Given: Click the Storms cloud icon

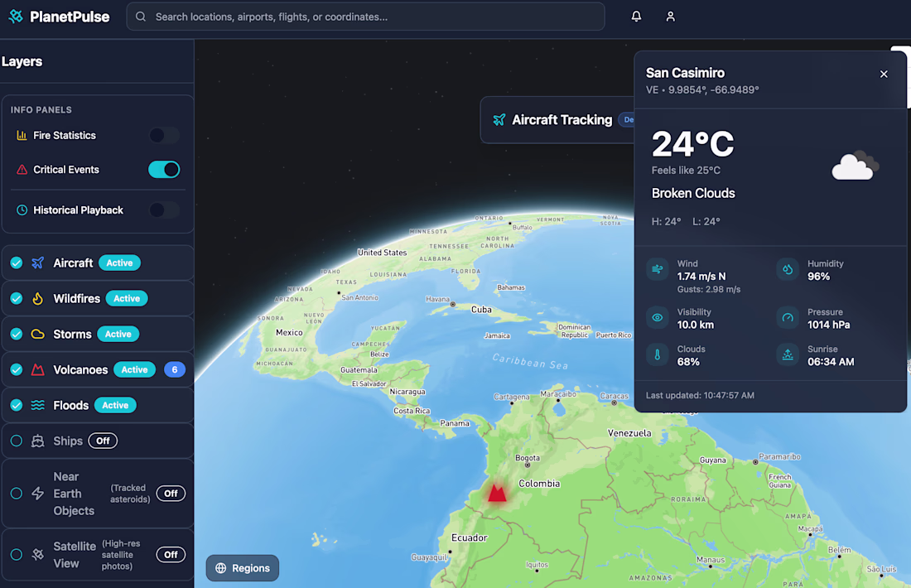Looking at the screenshot, I should (x=38, y=334).
